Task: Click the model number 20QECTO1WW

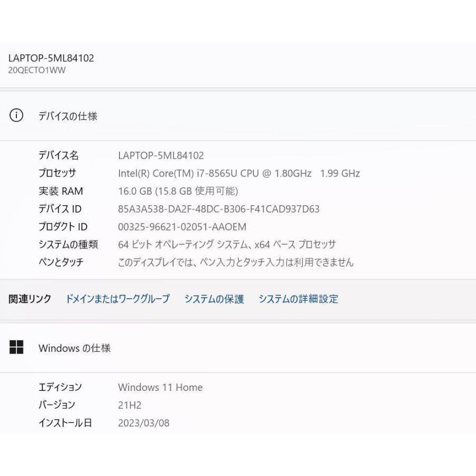Action: pyautogui.click(x=37, y=70)
